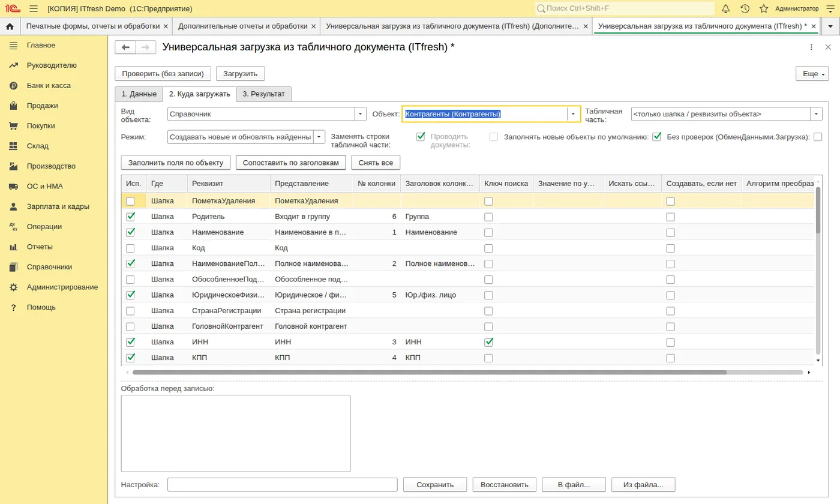
Task: Click Сопоставить по заголовкам button
Action: click(291, 163)
